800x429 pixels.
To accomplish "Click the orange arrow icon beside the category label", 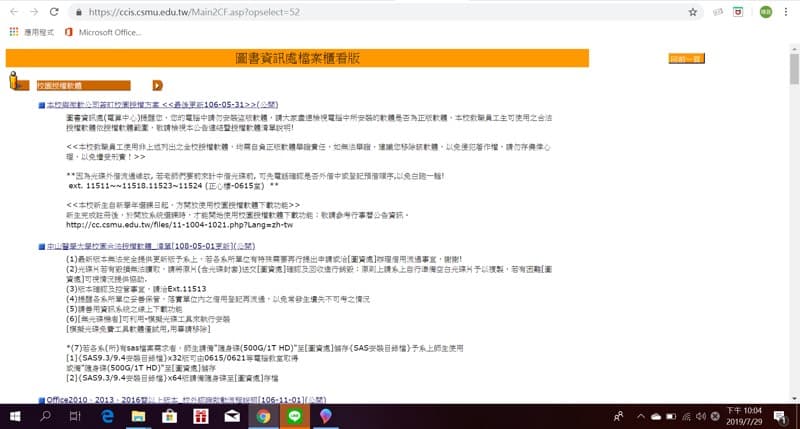I will pyautogui.click(x=157, y=85).
